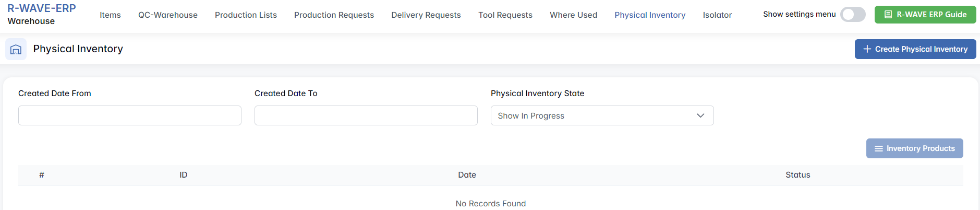Switch to the Isolator menu item
Viewport: 980px width, 210px height.
click(717, 15)
